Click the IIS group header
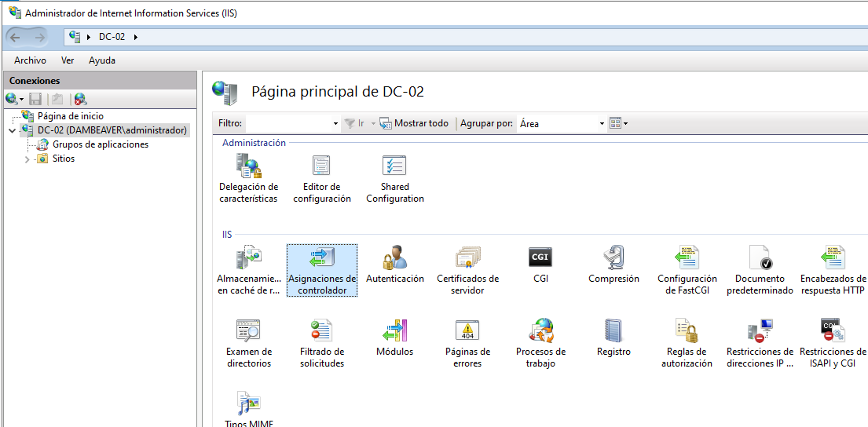Screen dimensions: 868x427 (x=227, y=235)
